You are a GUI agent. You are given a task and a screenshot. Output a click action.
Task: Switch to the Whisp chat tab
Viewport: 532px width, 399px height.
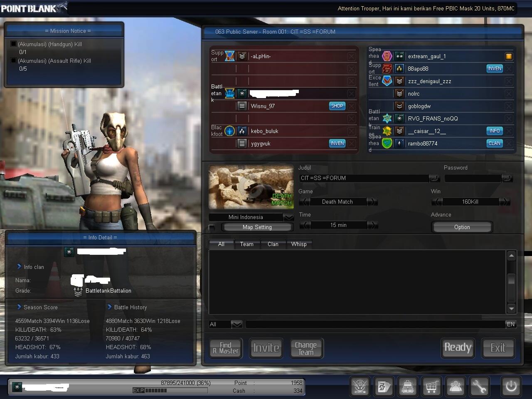[x=299, y=244]
